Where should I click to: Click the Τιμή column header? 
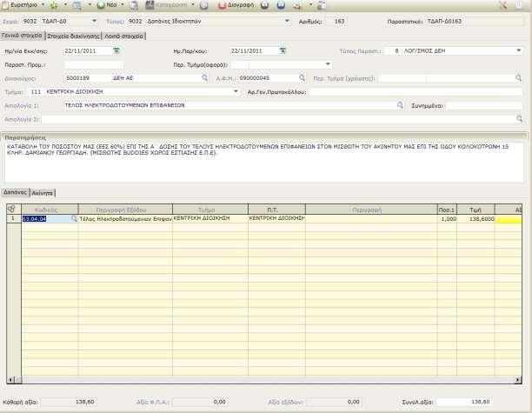(x=475, y=210)
